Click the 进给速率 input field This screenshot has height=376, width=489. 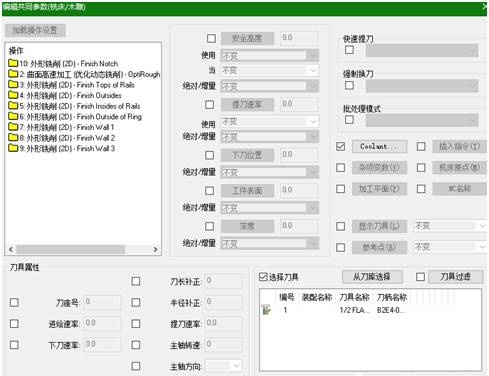coord(102,323)
